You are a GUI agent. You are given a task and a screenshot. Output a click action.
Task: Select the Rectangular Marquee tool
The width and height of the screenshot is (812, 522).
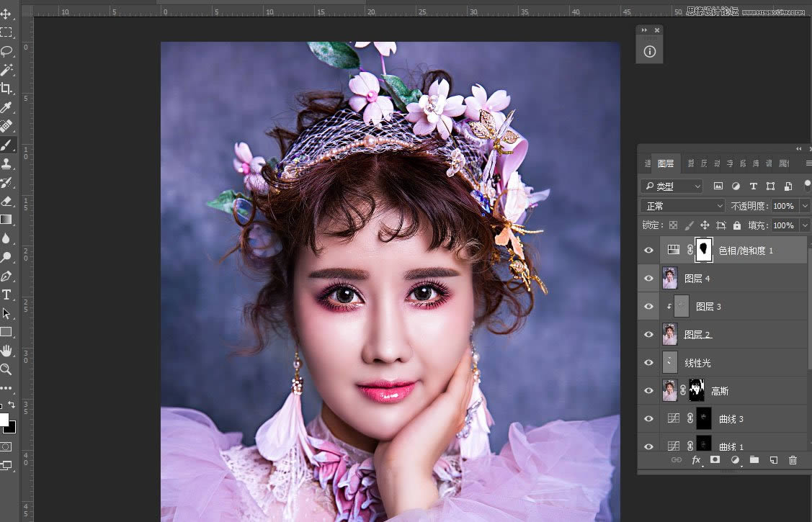[x=6, y=32]
